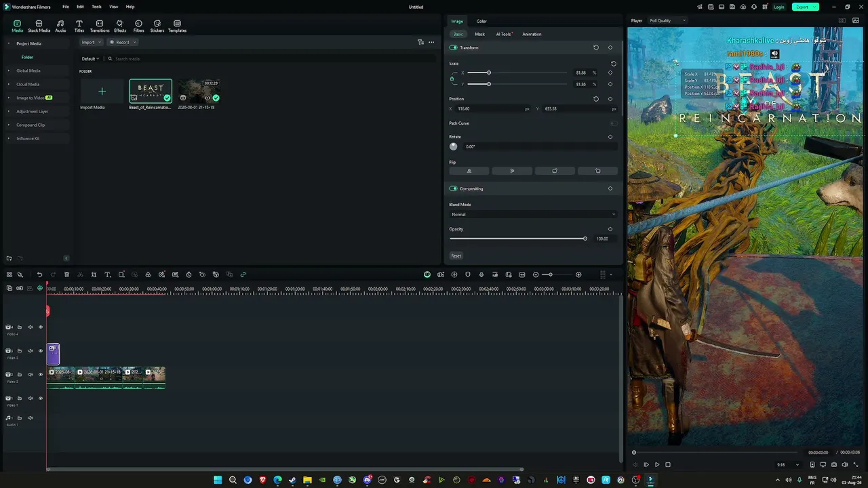The image size is (868, 488).
Task: Reset the Transform settings
Action: click(596, 47)
